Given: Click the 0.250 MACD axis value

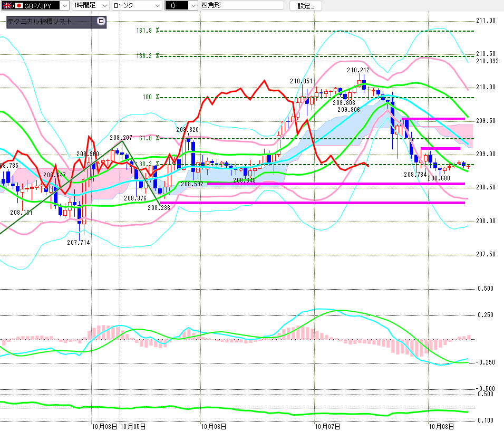Looking at the screenshot, I should (486, 315).
